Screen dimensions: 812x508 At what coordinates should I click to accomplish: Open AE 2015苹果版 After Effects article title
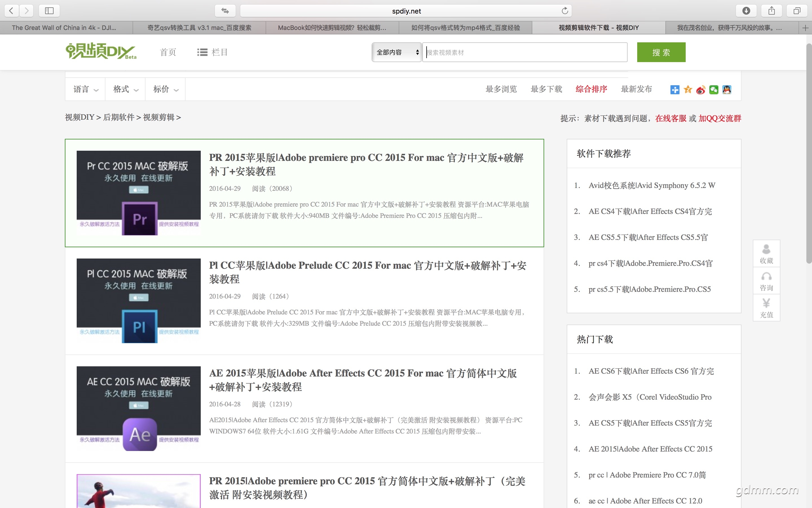tap(363, 380)
